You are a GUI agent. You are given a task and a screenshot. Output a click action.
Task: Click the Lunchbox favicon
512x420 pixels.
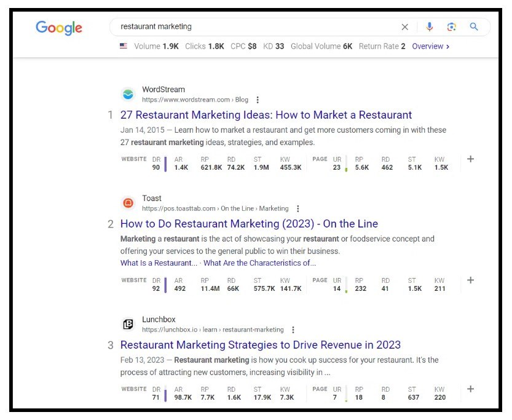128,324
